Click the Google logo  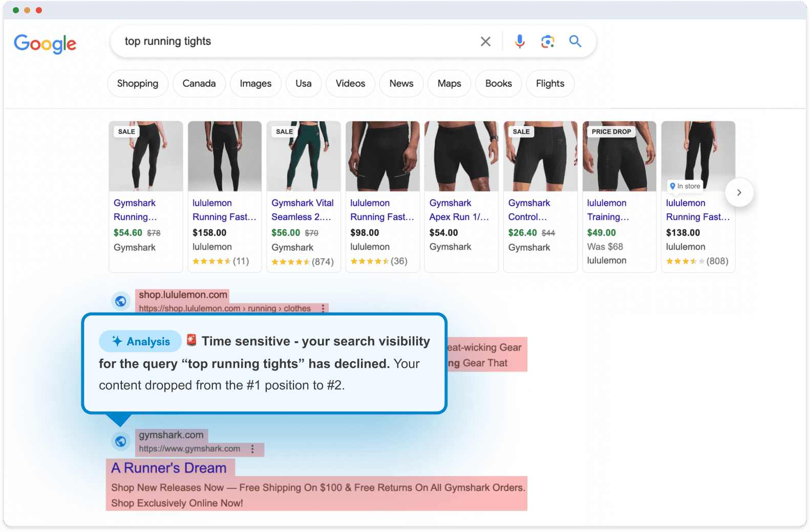pos(45,44)
